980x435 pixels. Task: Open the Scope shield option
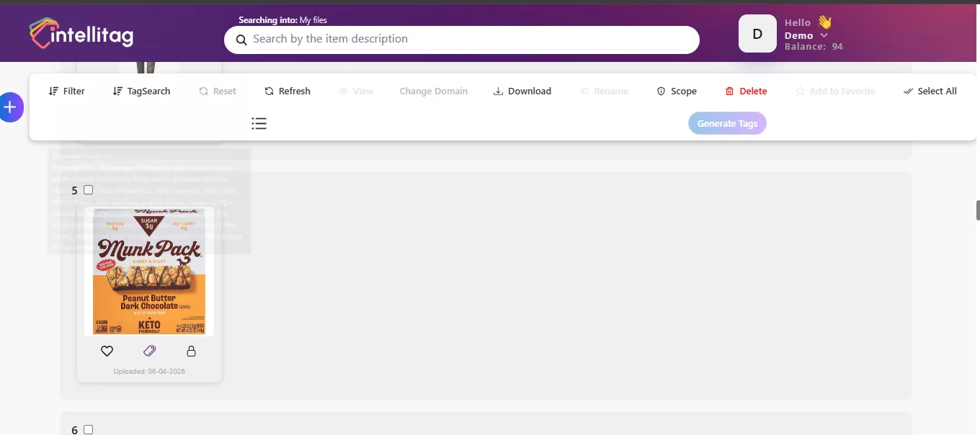[x=677, y=91]
